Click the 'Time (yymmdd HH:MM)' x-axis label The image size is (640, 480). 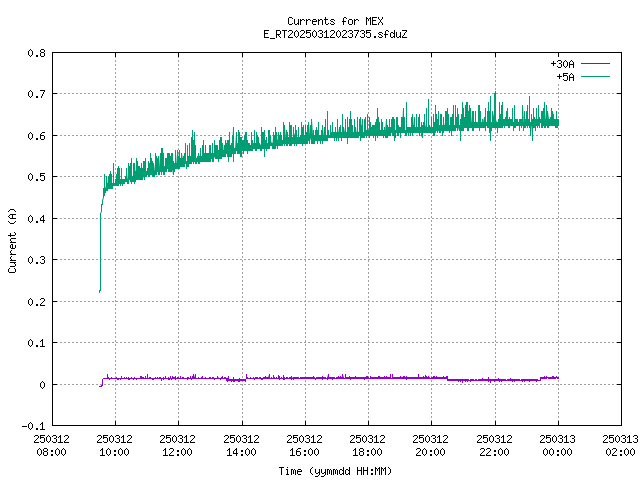335,471
